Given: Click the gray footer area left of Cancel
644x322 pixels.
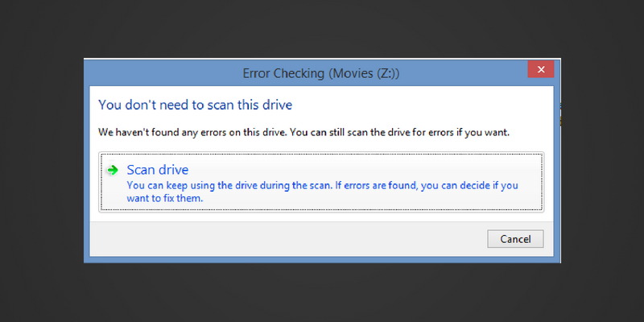Looking at the screenshot, I should tap(287, 239).
